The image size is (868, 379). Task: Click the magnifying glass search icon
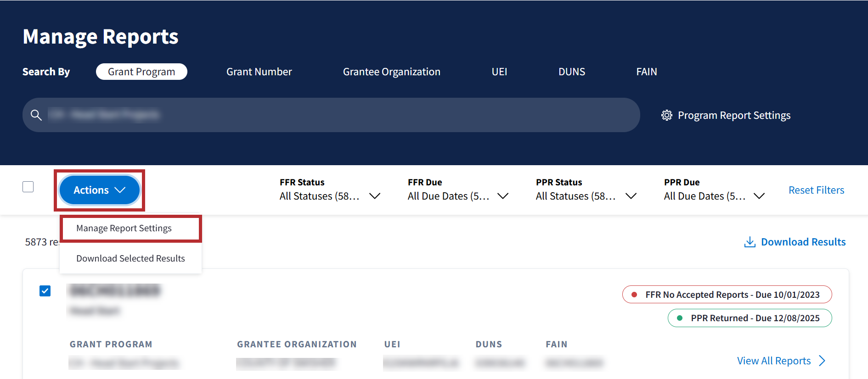coord(36,115)
